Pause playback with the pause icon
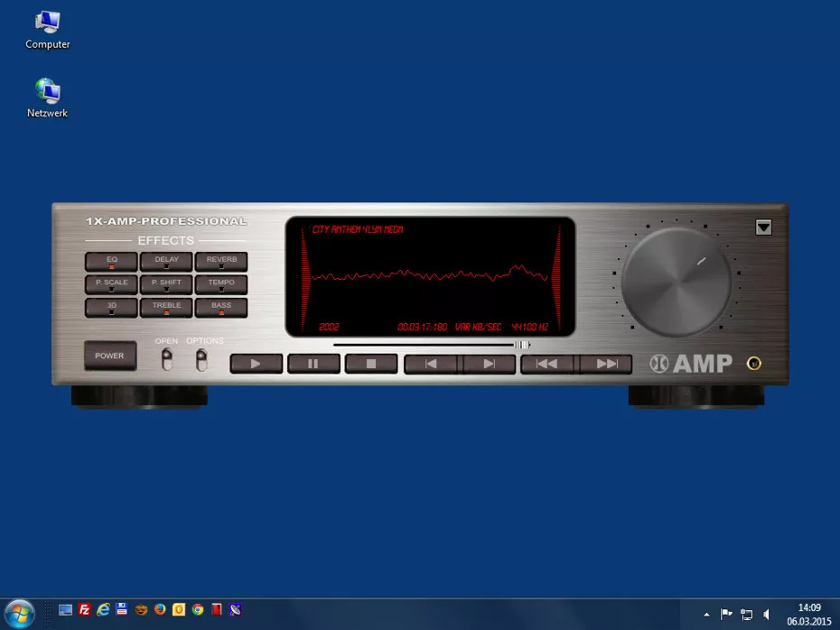Viewport: 840px width, 630px height. click(313, 364)
